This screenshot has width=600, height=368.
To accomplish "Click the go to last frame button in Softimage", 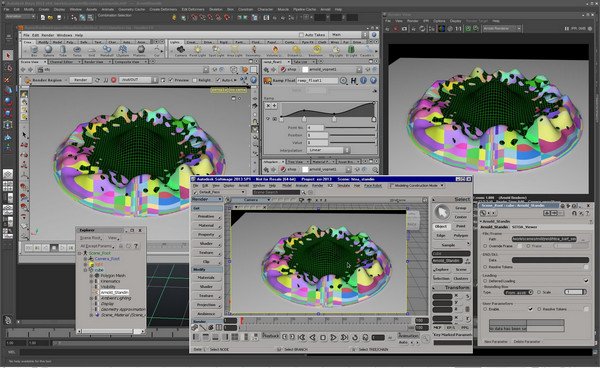I will point(344,337).
